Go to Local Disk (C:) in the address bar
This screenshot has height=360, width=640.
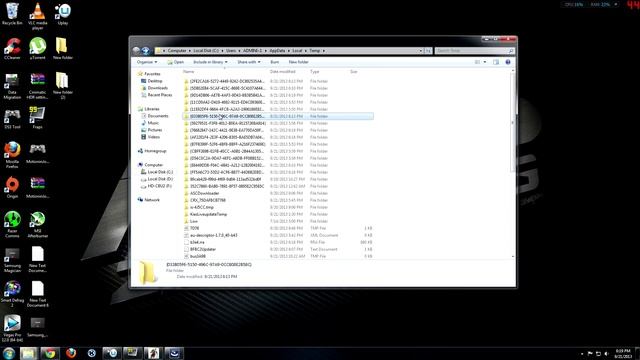click(206, 51)
